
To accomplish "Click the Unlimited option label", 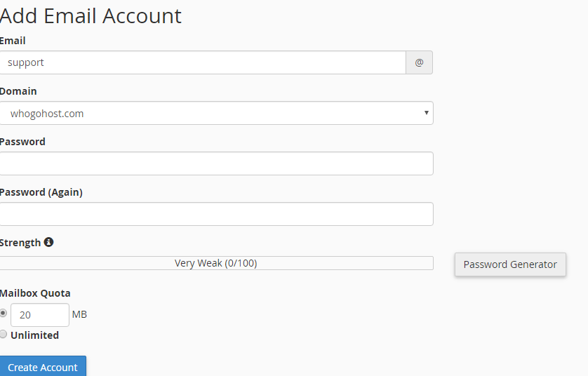I will pyautogui.click(x=34, y=335).
